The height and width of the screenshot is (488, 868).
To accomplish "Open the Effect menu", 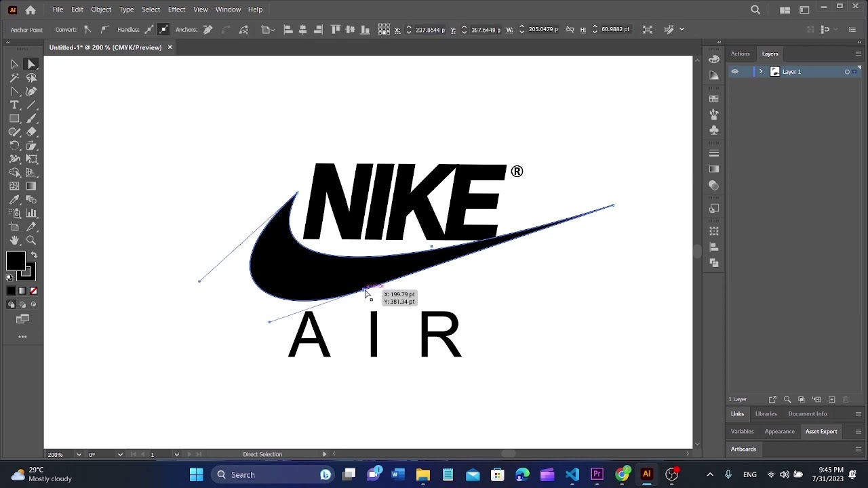I will pyautogui.click(x=176, y=9).
